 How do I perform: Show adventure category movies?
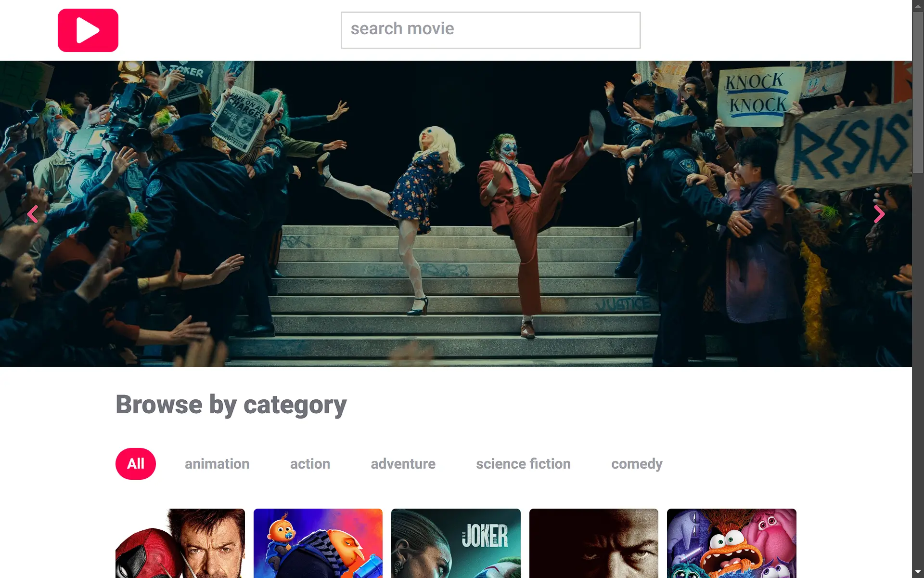(403, 464)
